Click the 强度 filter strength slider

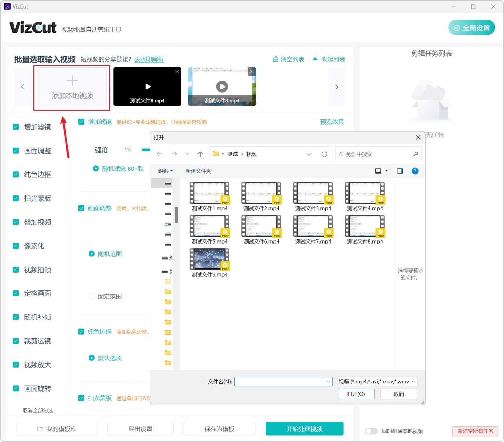click(x=146, y=150)
